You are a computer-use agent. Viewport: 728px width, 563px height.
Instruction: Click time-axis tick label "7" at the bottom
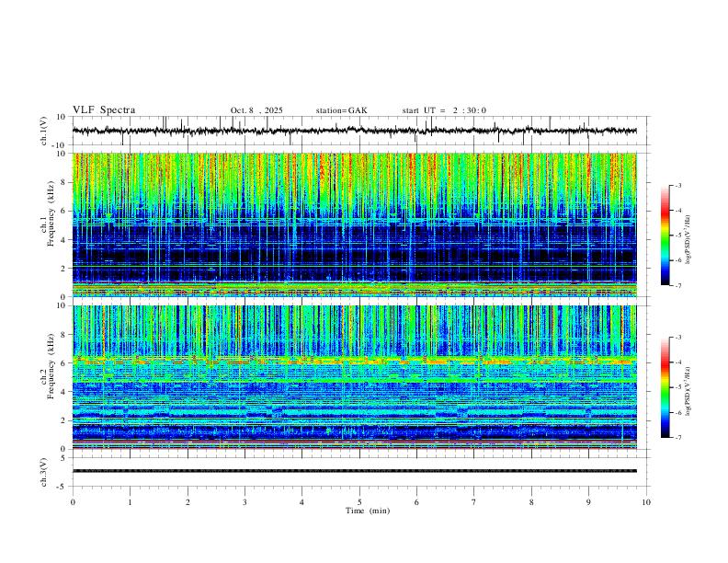[474, 502]
